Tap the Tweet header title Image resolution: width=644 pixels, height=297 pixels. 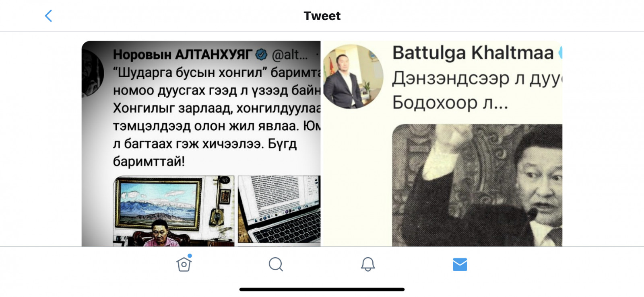322,16
